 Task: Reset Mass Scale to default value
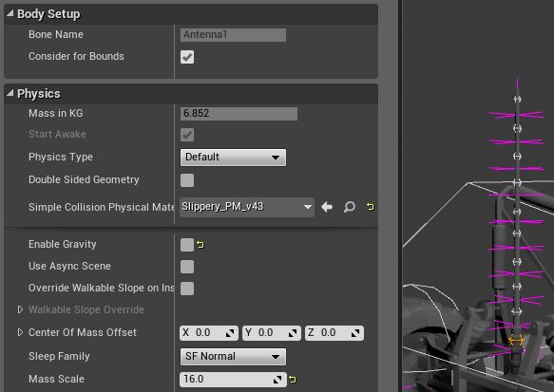292,380
